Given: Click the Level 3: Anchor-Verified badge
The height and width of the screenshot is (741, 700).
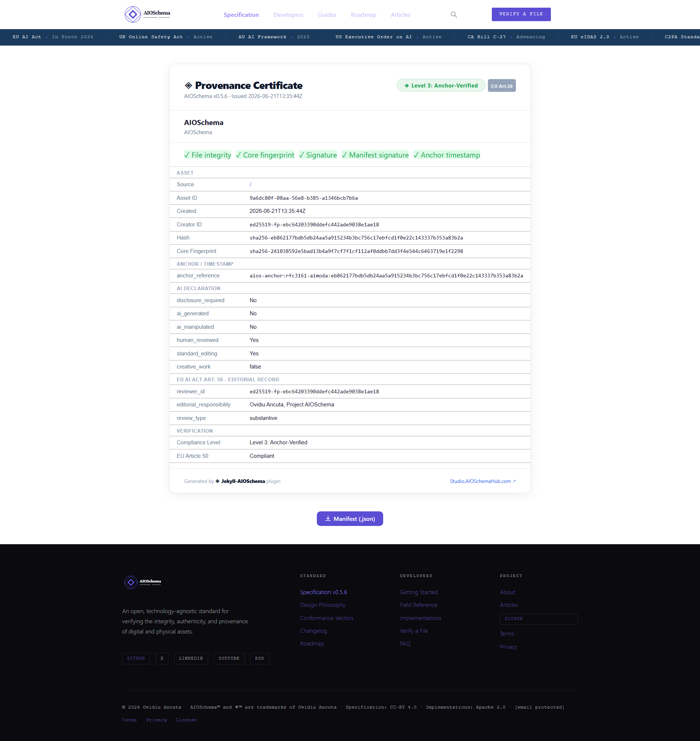Looking at the screenshot, I should tap(441, 85).
